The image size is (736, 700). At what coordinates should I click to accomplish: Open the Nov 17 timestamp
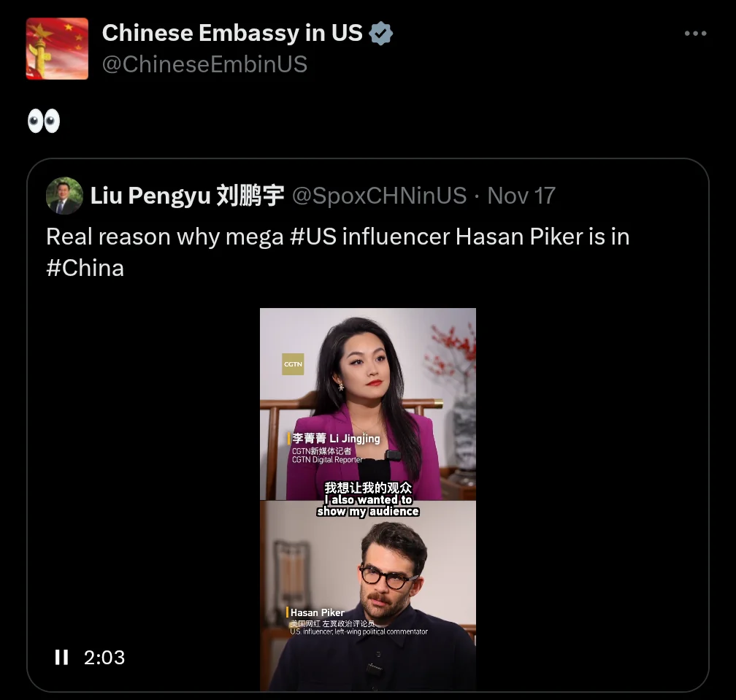pos(521,196)
